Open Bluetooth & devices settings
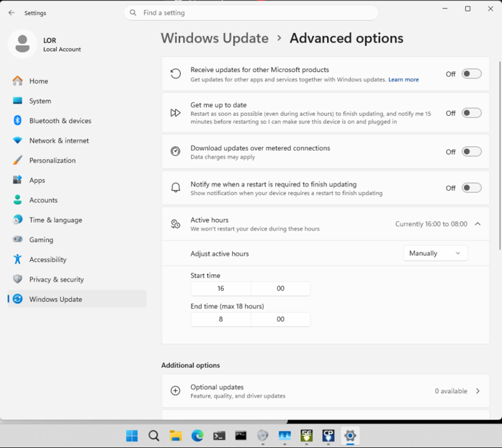The image size is (502, 448). (x=77, y=121)
